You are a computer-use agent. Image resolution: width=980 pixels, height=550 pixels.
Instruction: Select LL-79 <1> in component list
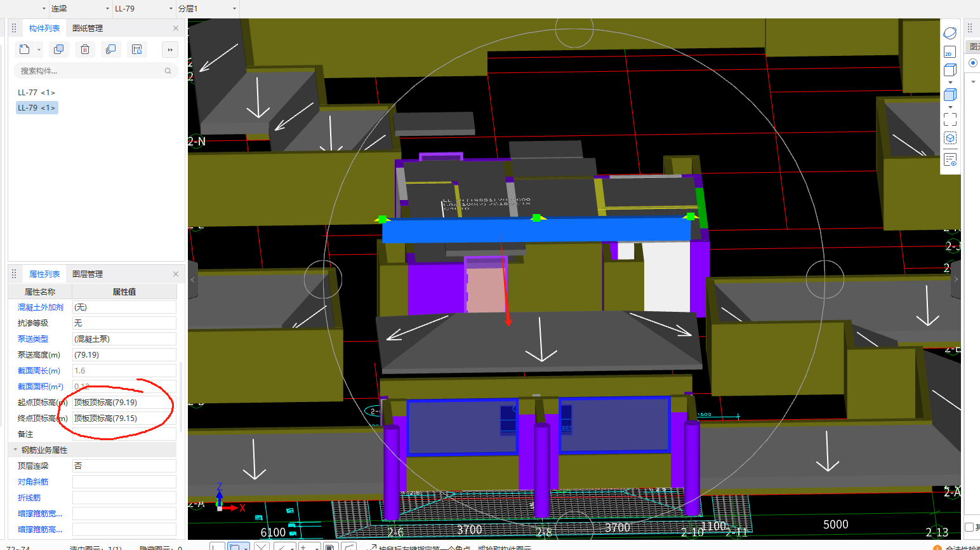point(36,108)
